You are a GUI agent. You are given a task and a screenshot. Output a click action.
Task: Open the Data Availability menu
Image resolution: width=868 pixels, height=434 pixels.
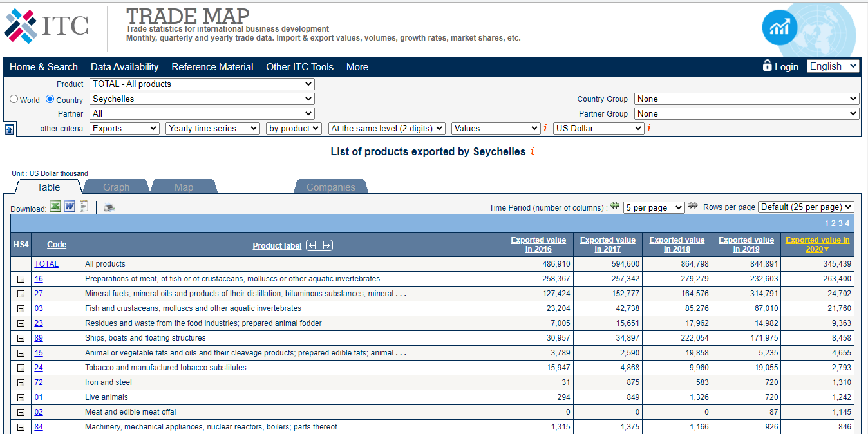point(124,67)
